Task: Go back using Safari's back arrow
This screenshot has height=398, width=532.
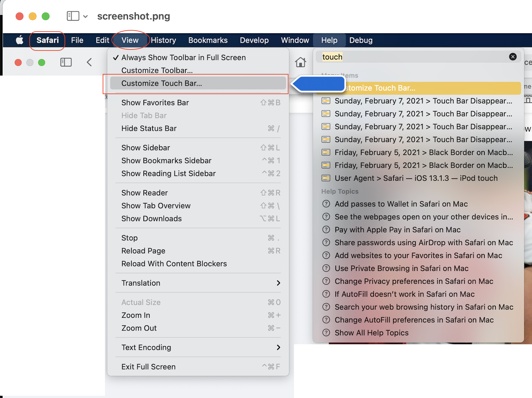Action: click(x=89, y=62)
